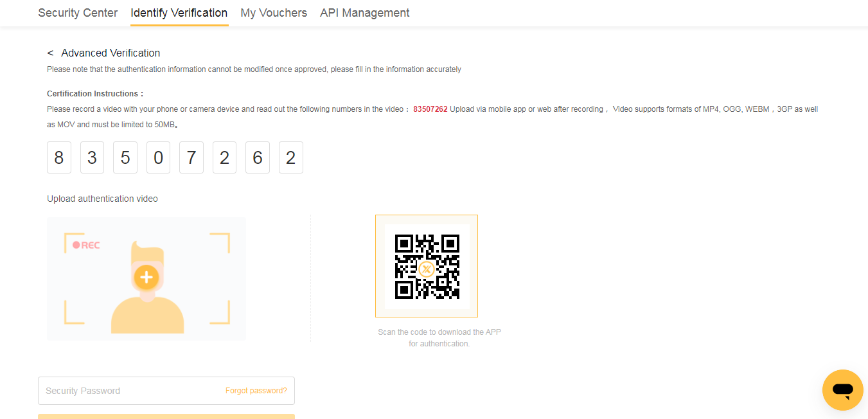Open the My Vouchers tab
The width and height of the screenshot is (868, 419).
273,13
